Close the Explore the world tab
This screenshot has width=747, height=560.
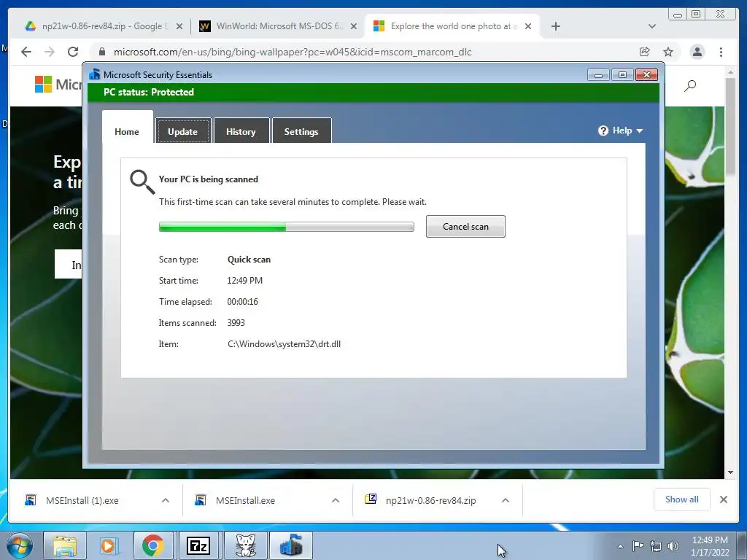tap(528, 26)
